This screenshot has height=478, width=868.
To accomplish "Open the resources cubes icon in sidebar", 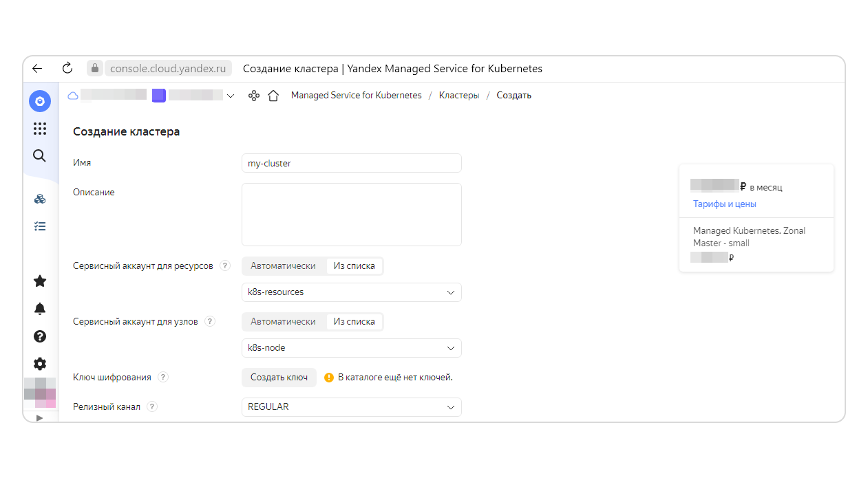I will [x=40, y=199].
